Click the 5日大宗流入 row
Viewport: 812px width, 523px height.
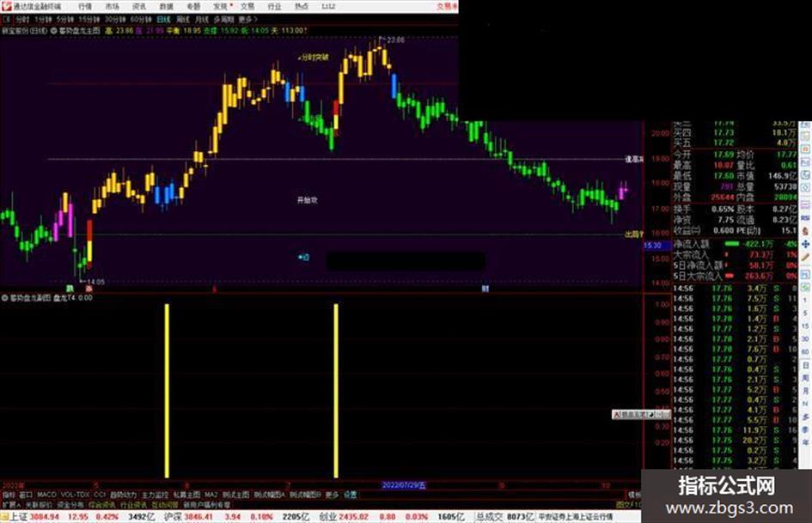(x=735, y=277)
